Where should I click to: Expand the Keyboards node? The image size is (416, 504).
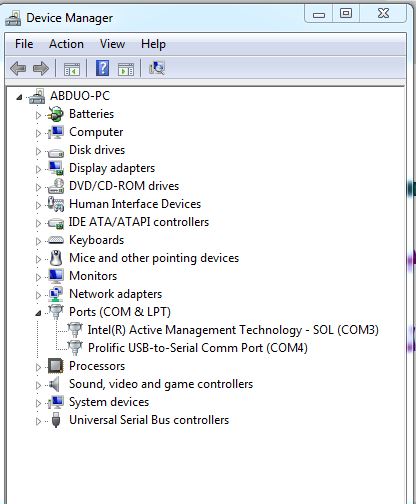pyautogui.click(x=38, y=241)
